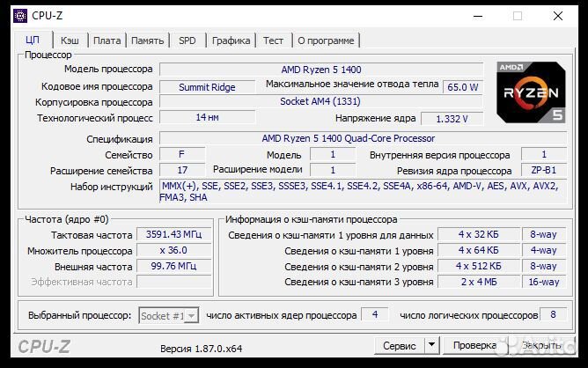The image size is (588, 368).
Task: Click the active cores count 4
Action: click(375, 314)
